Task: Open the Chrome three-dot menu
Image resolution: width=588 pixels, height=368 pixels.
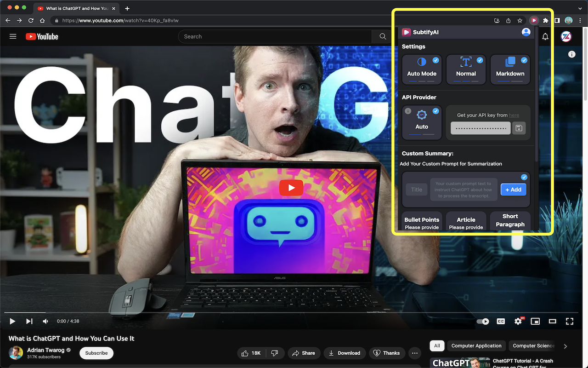Action: click(x=581, y=20)
